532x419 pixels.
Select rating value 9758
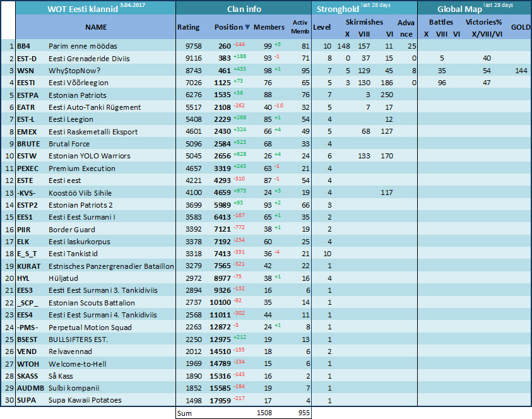(x=193, y=46)
